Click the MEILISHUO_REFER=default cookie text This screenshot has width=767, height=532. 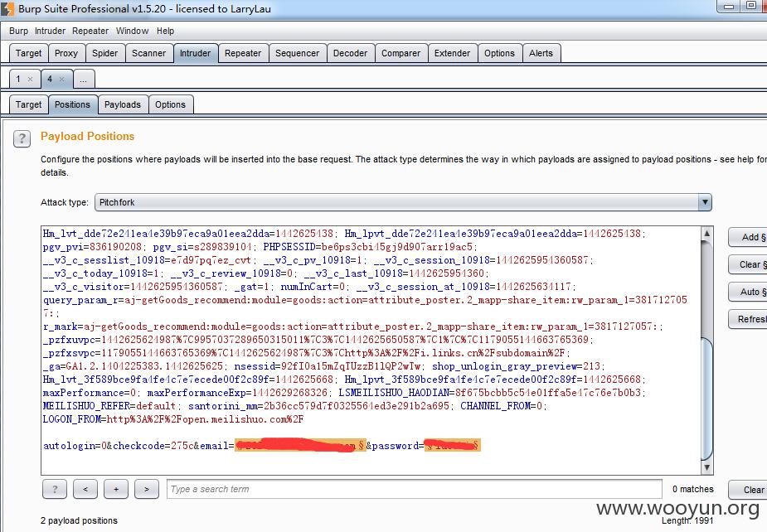click(x=109, y=406)
